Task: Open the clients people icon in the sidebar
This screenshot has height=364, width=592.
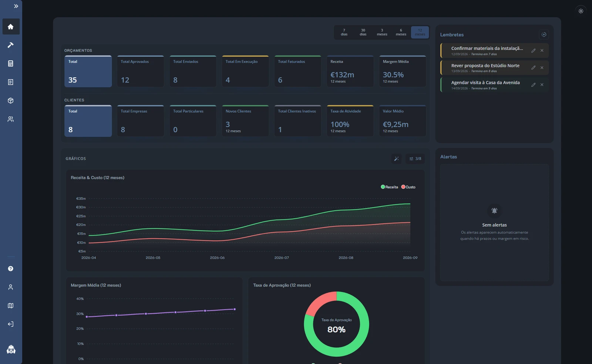Action: point(11,119)
